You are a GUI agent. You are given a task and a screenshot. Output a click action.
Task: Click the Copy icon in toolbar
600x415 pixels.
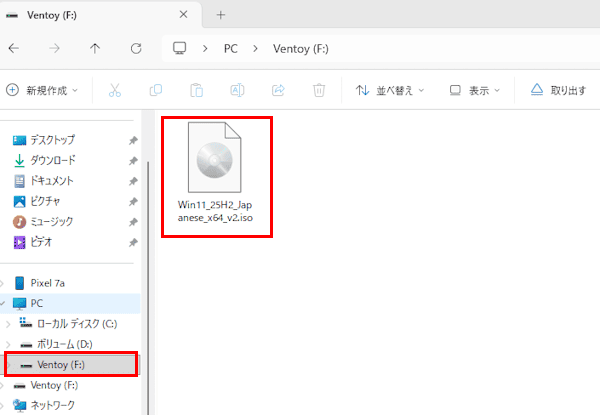pos(156,90)
